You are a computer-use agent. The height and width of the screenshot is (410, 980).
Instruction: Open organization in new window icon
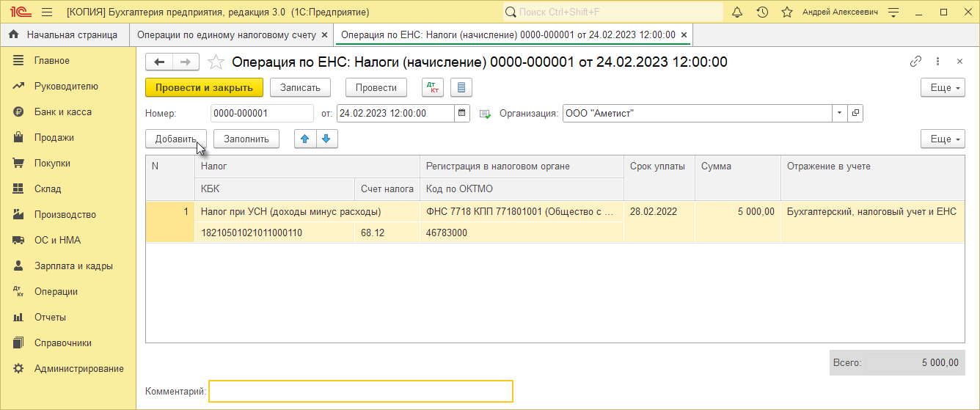click(x=855, y=114)
